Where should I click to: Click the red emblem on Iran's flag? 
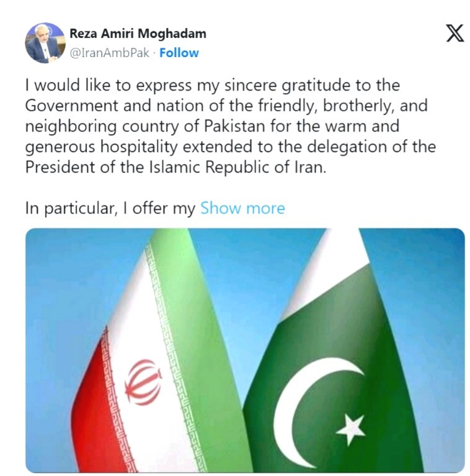tap(143, 382)
